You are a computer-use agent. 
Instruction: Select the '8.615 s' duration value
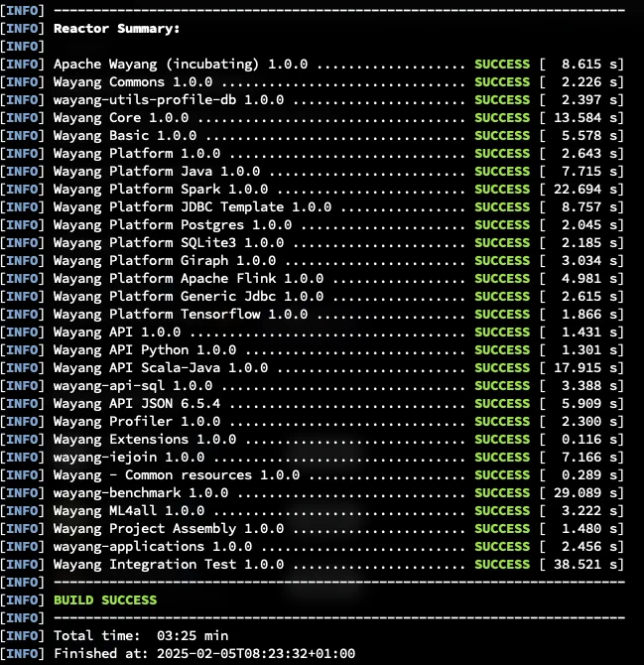(590, 65)
